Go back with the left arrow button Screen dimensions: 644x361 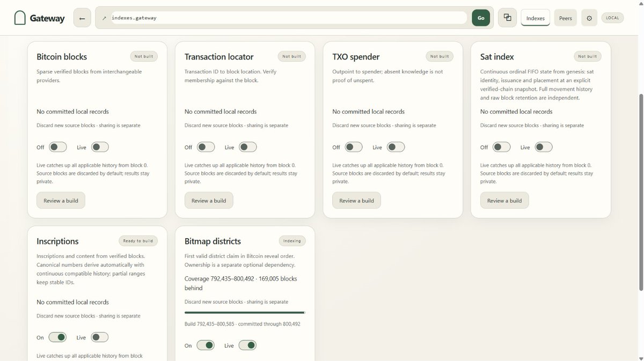click(82, 18)
